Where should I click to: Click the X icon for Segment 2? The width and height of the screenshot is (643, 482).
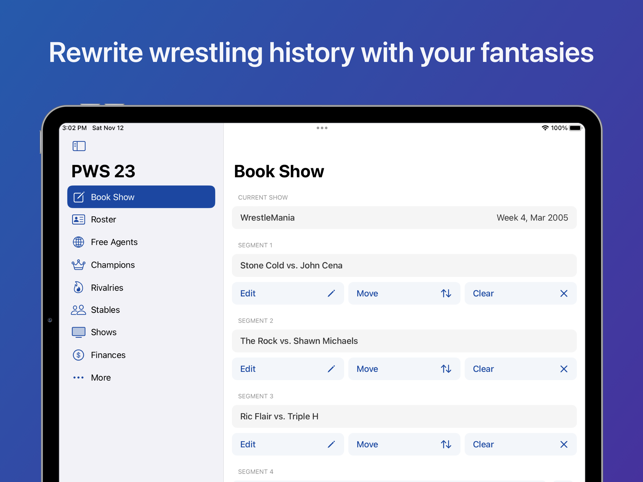click(564, 369)
